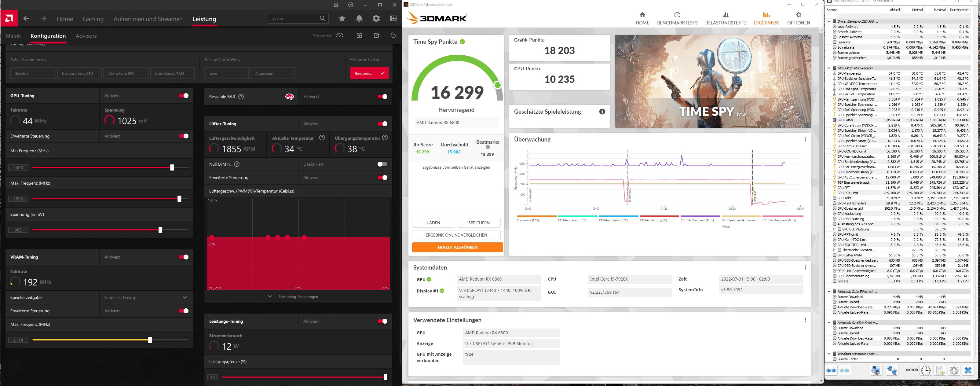Expand Feintuning-Steuerungen chevron

[x=270, y=296]
